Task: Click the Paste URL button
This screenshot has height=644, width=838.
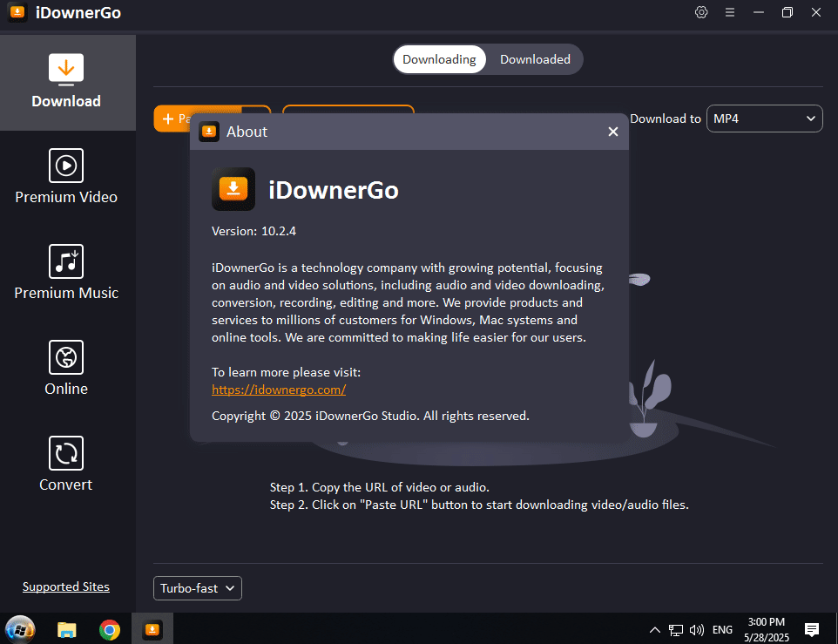Action: [172, 119]
